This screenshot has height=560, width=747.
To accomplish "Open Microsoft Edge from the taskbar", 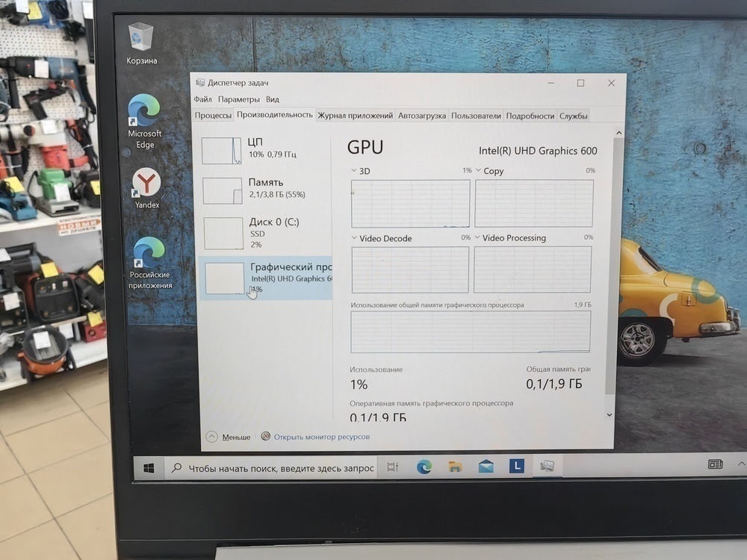I will (x=426, y=466).
